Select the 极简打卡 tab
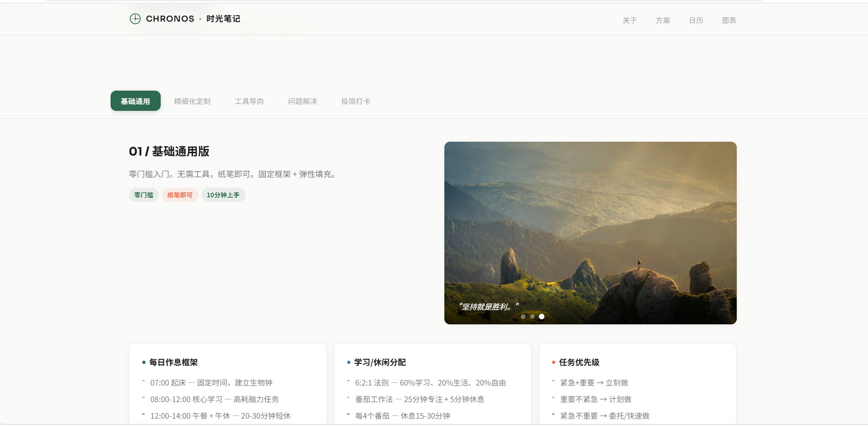The width and height of the screenshot is (868, 426). pyautogui.click(x=355, y=101)
